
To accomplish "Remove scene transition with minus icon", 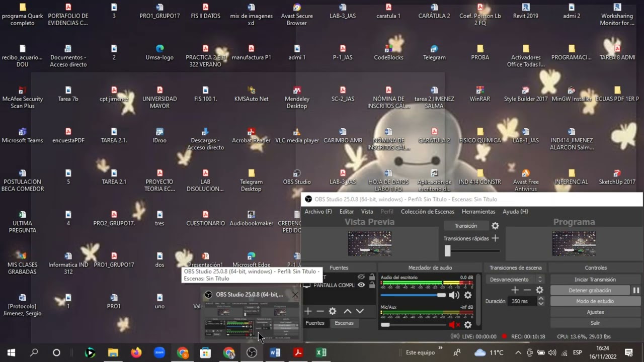I will coord(527,290).
